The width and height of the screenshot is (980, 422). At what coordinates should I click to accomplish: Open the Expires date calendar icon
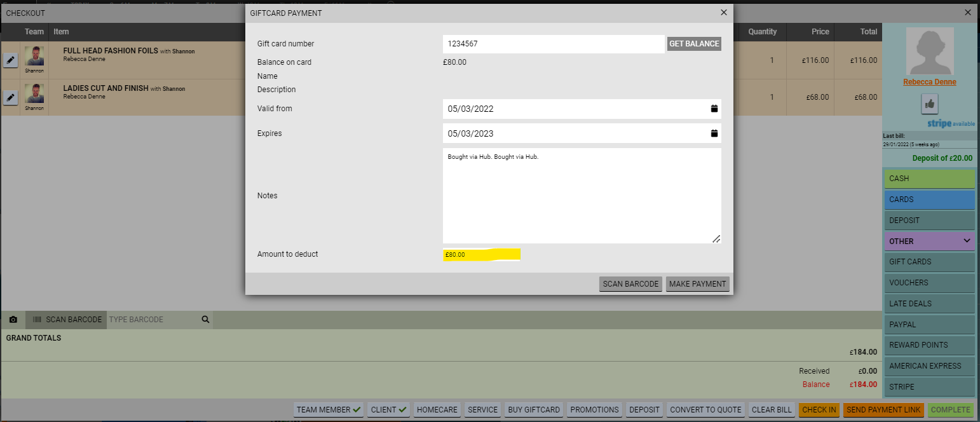click(x=714, y=133)
